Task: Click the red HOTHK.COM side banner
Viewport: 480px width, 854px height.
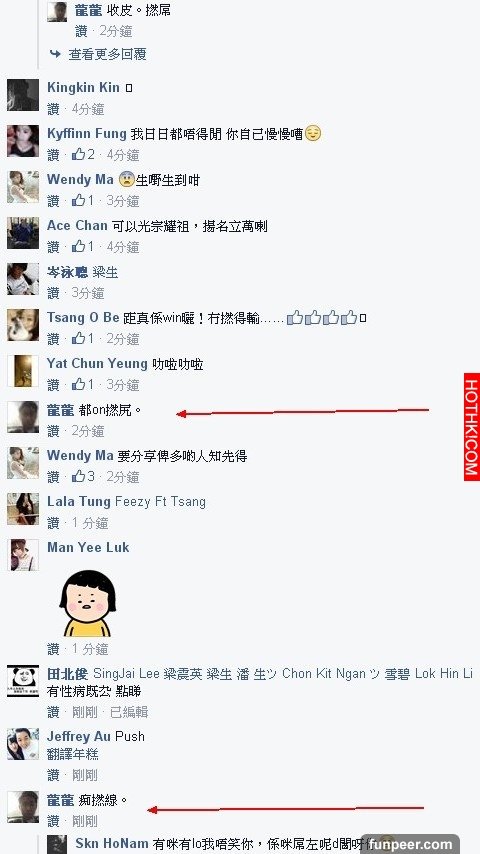Action: 472,427
